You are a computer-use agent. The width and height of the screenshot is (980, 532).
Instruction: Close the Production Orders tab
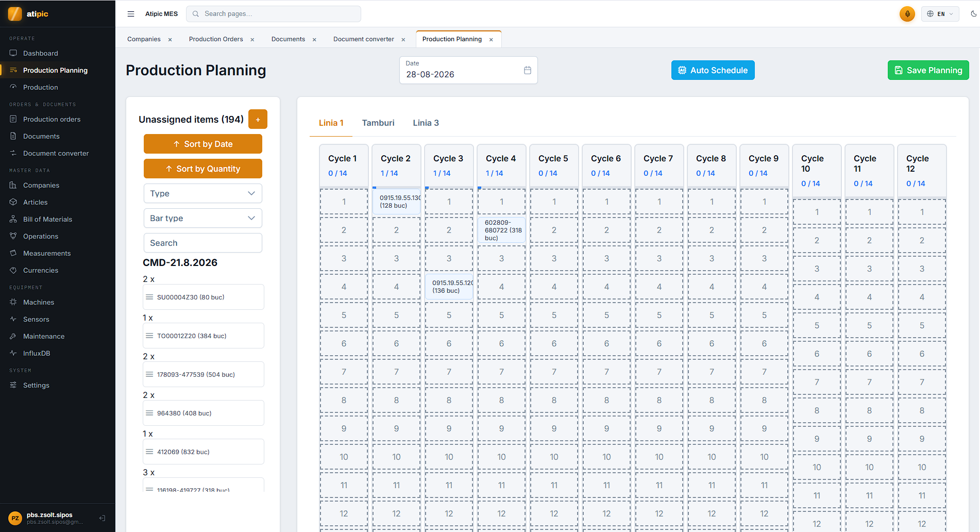click(x=252, y=40)
